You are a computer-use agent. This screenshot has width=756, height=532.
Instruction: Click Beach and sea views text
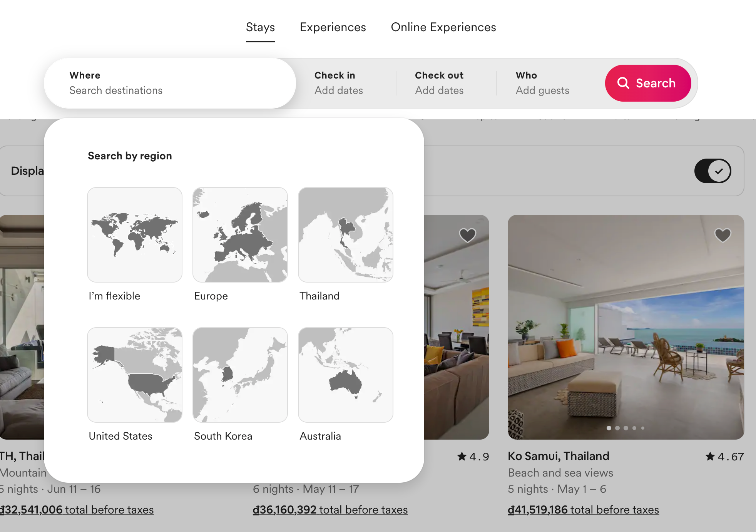pos(560,473)
